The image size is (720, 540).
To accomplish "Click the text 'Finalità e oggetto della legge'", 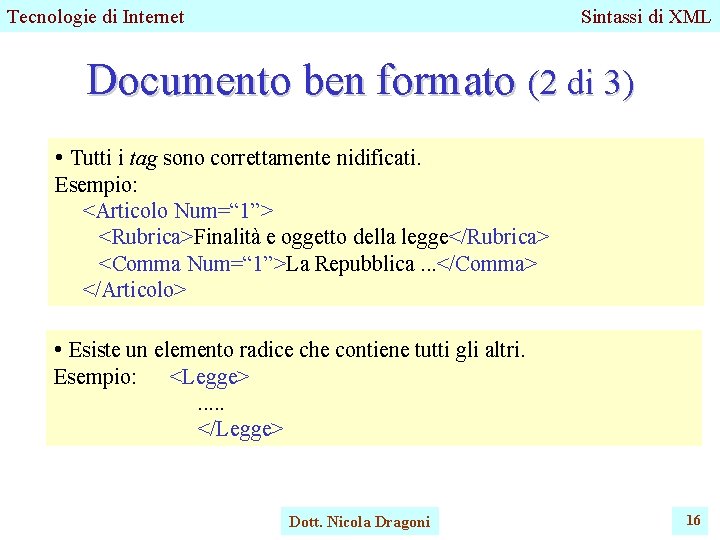I will pos(321,237).
